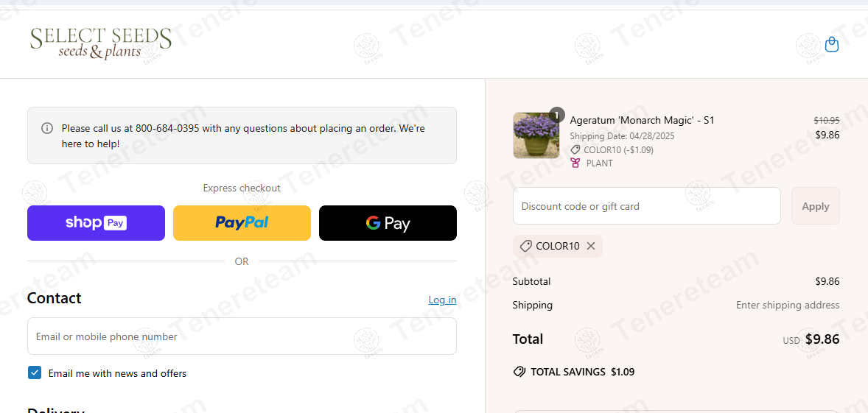Click the info icon in the help notice
This screenshot has height=413, width=868.
[x=47, y=128]
